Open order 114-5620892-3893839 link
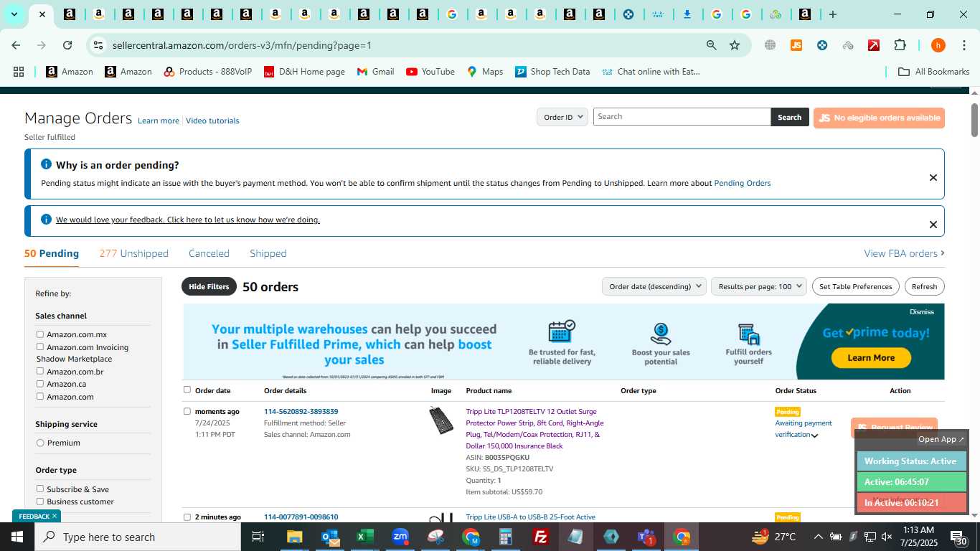Screen dimensions: 980x551 click(301, 412)
